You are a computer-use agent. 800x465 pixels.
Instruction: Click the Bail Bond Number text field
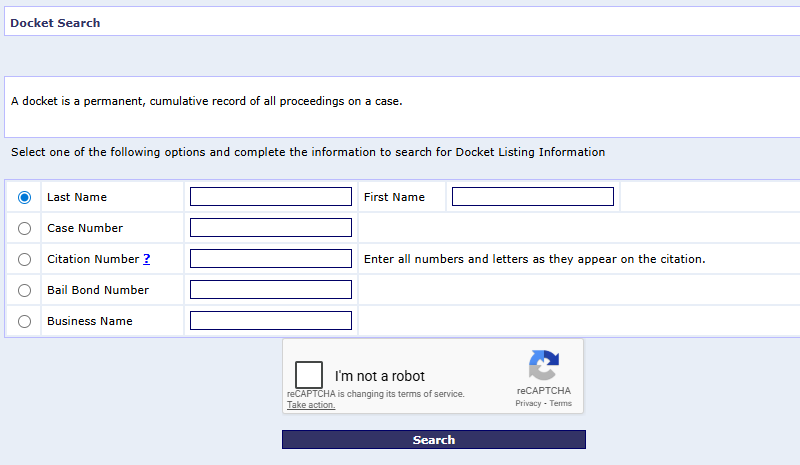(x=270, y=290)
